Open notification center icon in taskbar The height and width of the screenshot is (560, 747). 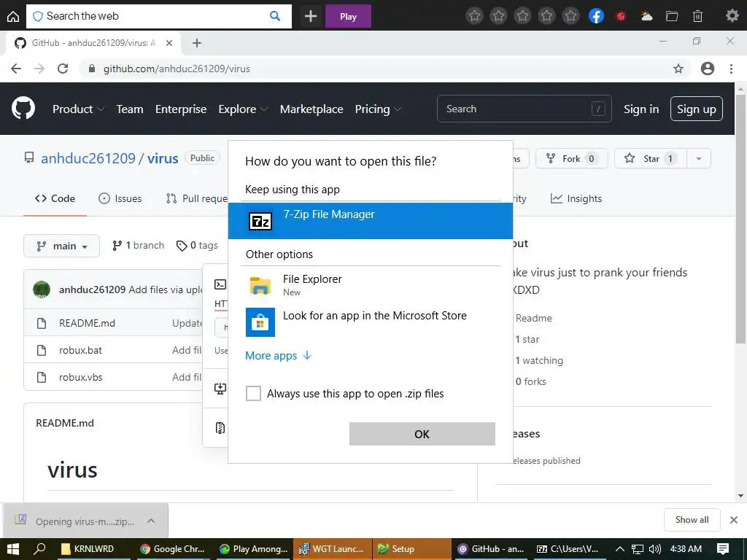[723, 548]
